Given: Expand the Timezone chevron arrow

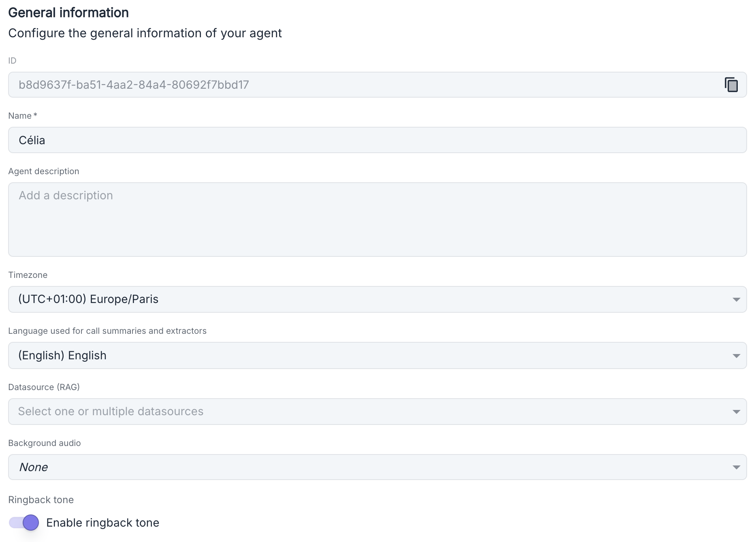Looking at the screenshot, I should [x=736, y=299].
